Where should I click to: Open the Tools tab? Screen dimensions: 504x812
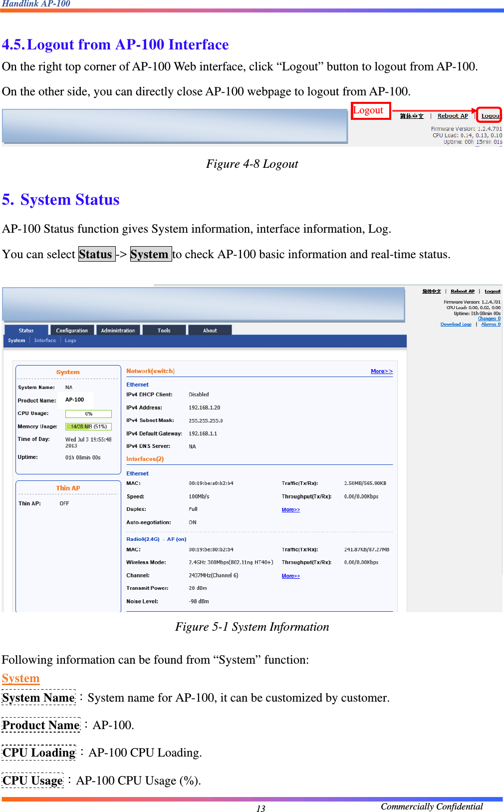(x=164, y=330)
